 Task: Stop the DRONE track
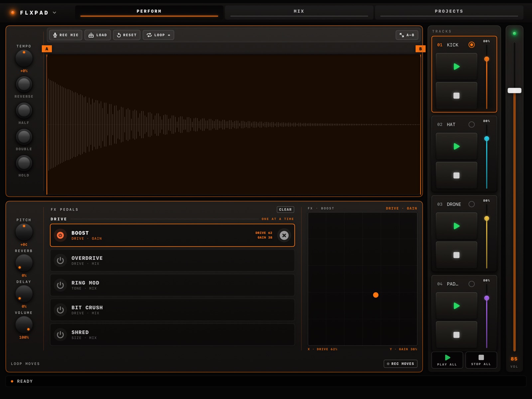coord(457,255)
